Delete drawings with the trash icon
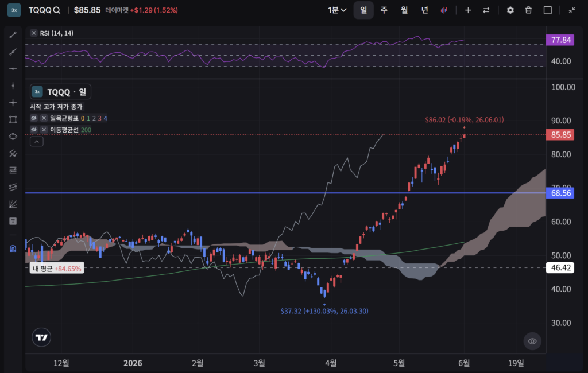 point(528,10)
